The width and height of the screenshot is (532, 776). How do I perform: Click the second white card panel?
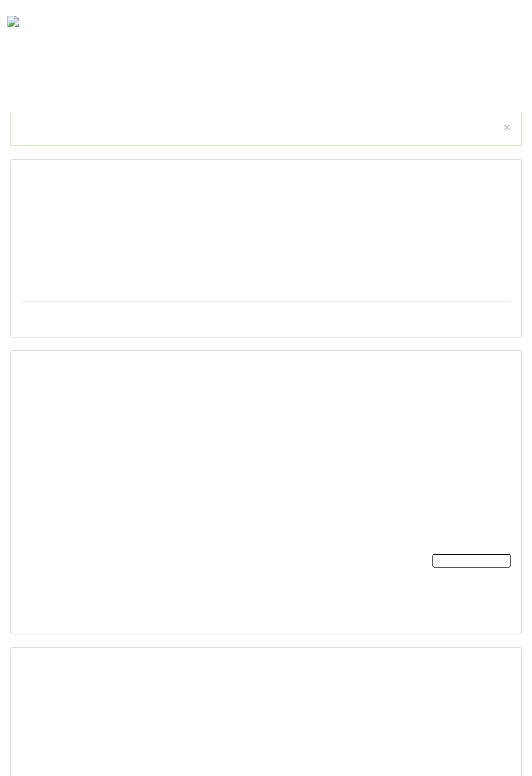pyautogui.click(x=266, y=492)
